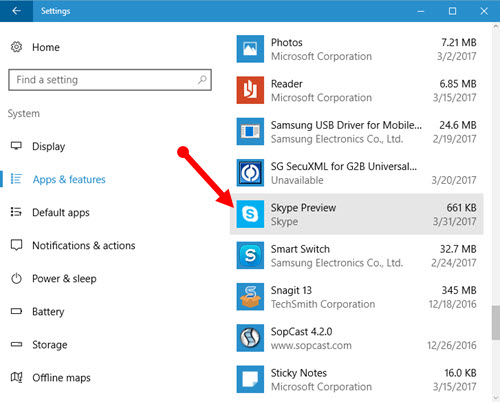Click the Photos app icon

(250, 49)
